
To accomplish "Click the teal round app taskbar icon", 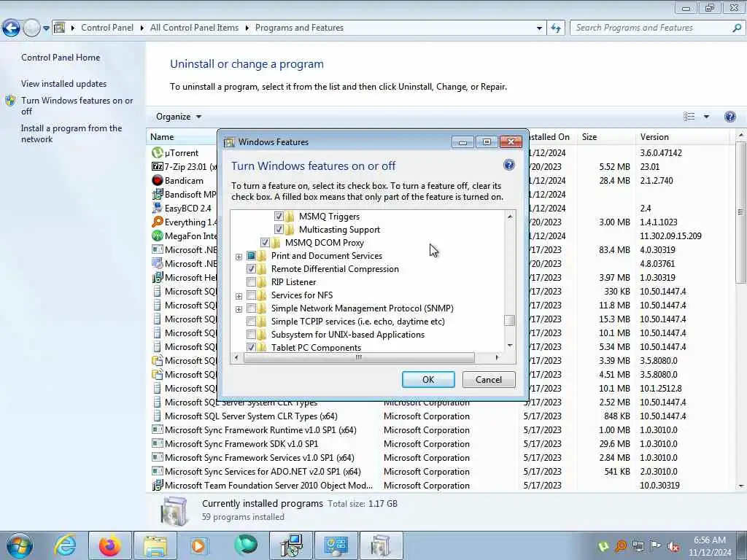I will (x=246, y=544).
